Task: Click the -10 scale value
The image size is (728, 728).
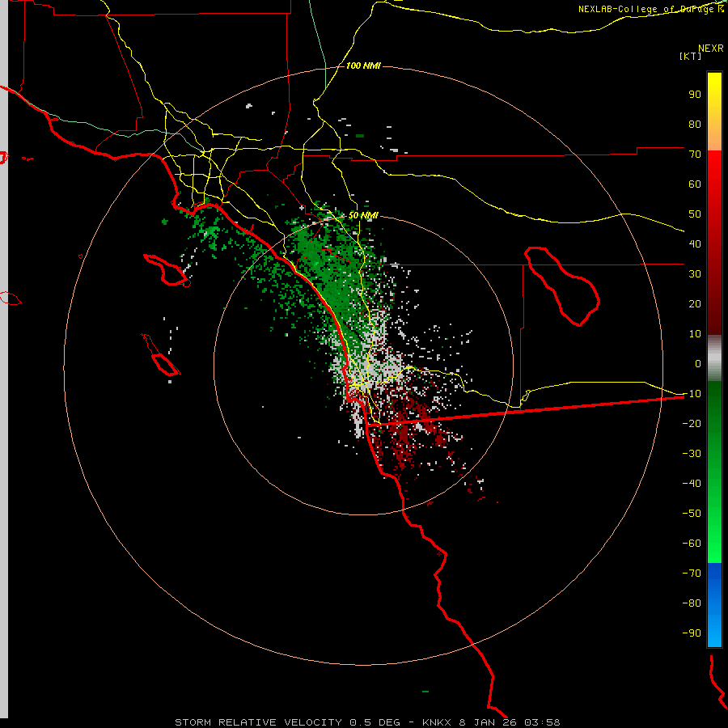Action: (692, 394)
